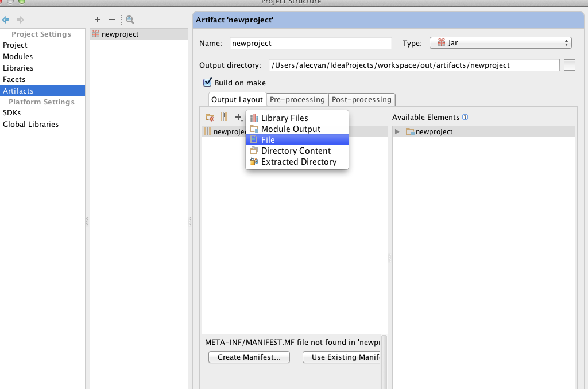Choose File from the popup menu
Screen dimensions: 588x389
pyautogui.click(x=297, y=140)
